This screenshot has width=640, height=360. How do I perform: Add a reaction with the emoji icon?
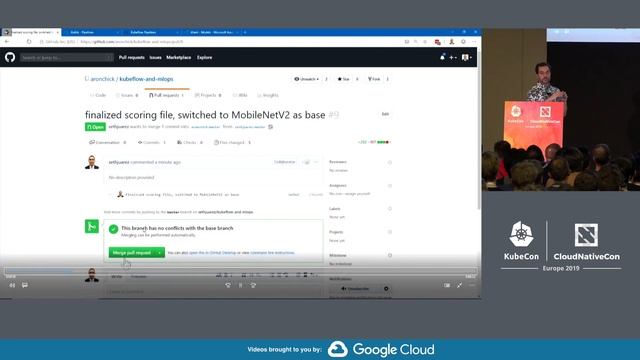(306, 162)
